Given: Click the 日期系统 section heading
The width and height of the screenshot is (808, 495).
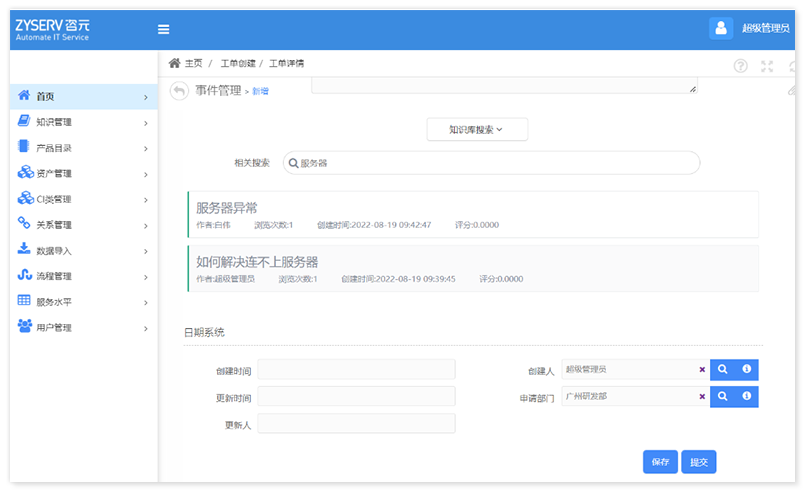Looking at the screenshot, I should (x=204, y=332).
